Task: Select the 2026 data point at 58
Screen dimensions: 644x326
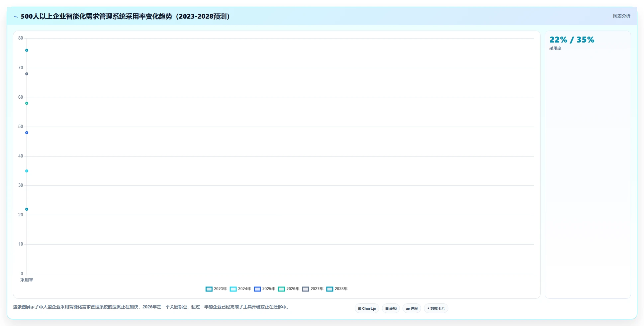Action: (27, 103)
